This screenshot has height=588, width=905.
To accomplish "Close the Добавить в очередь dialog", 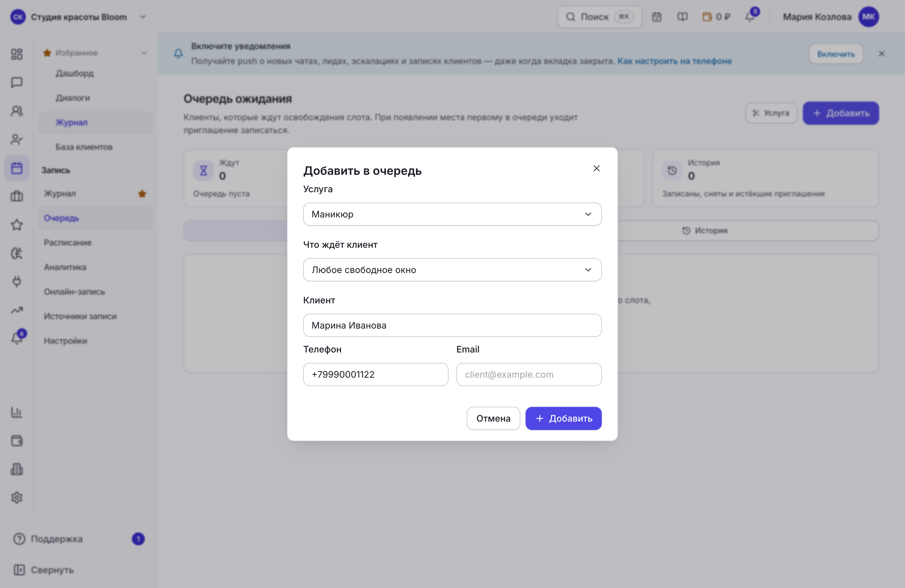I will (596, 168).
